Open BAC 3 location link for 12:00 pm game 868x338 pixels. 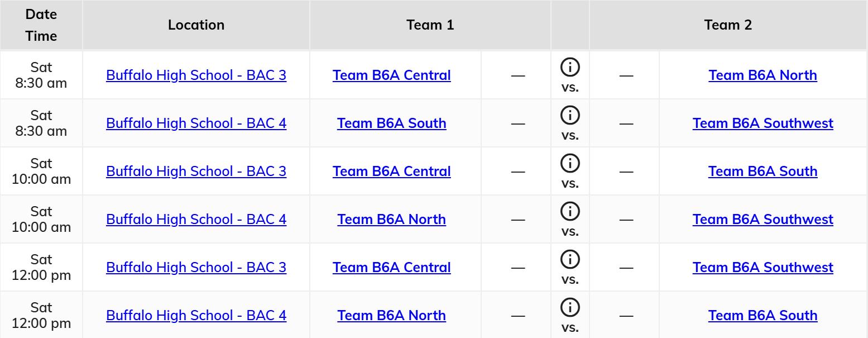[196, 267]
